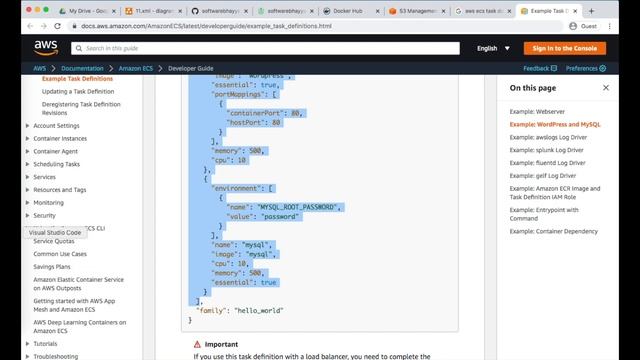Close the My Drive tab
640x360 pixels.
click(113, 11)
